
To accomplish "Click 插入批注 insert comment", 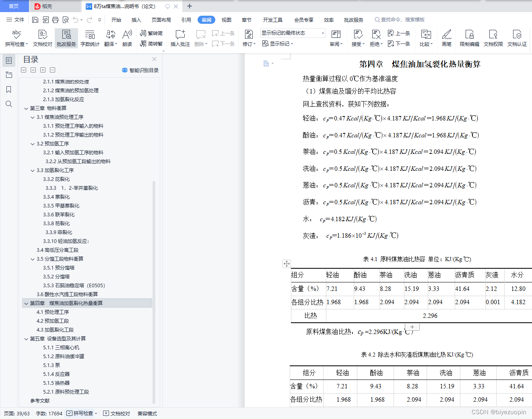I will (x=180, y=38).
